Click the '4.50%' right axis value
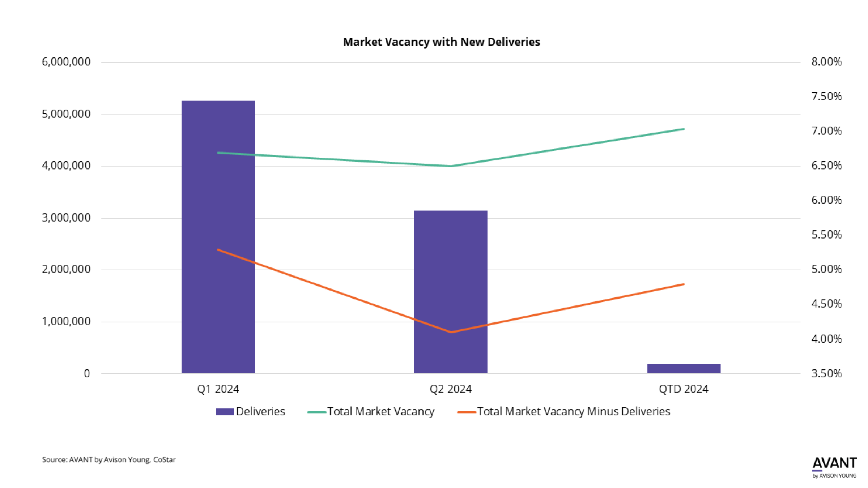 click(826, 304)
